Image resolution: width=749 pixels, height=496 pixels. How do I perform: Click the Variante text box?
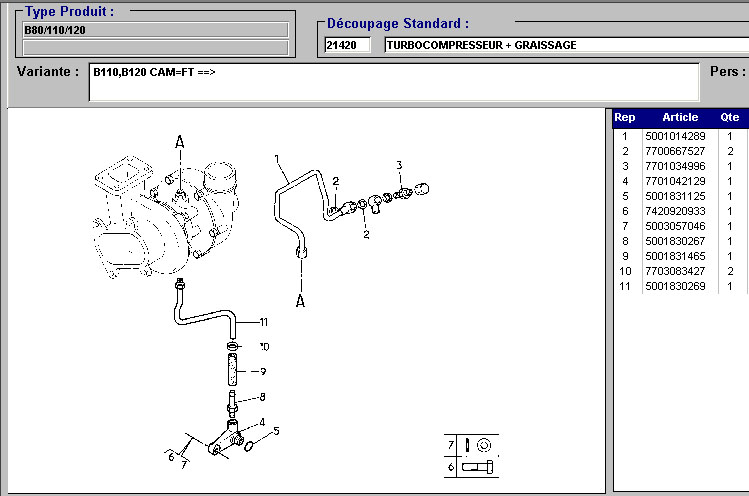pyautogui.click(x=393, y=82)
